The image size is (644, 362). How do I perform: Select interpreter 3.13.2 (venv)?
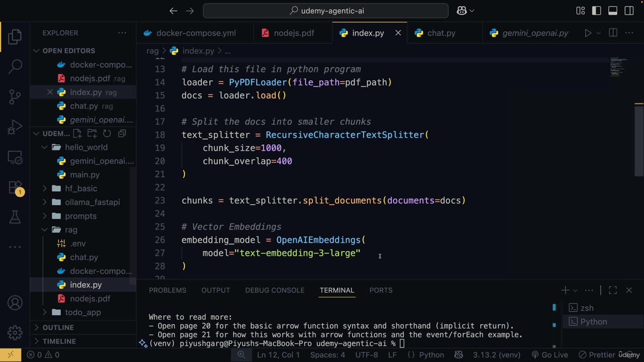click(x=497, y=355)
